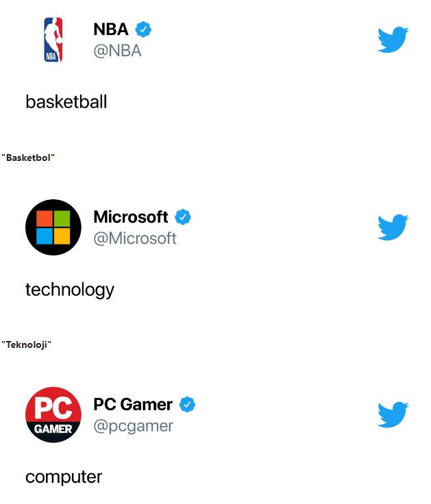This screenshot has height=504, width=431.
Task: Click the NBA logo avatar
Action: coord(53,40)
